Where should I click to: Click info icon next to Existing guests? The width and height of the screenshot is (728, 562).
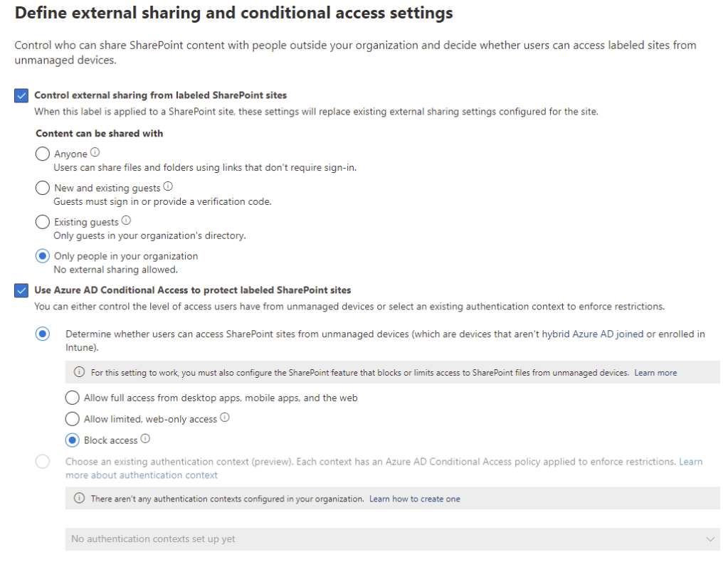coord(126,221)
